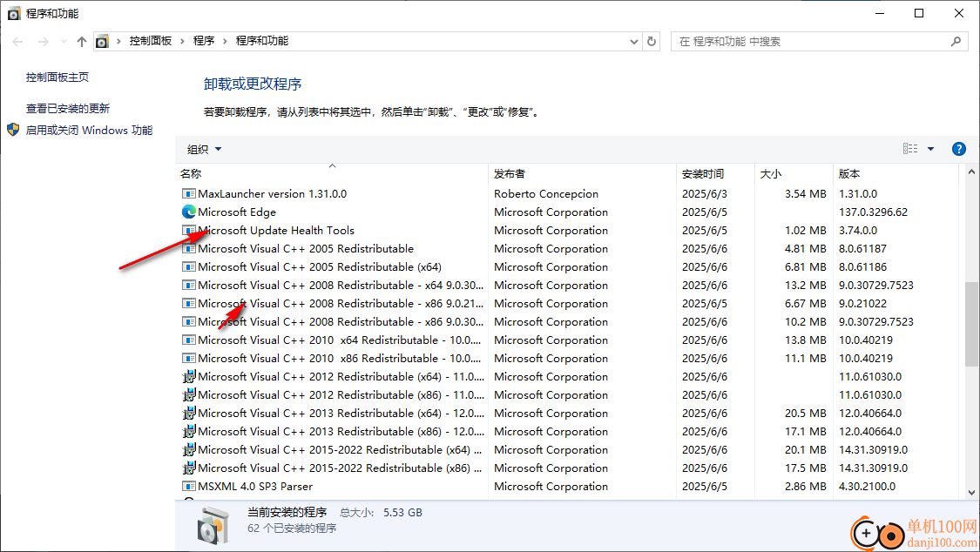Sort by the 大小 column header

coord(794,173)
